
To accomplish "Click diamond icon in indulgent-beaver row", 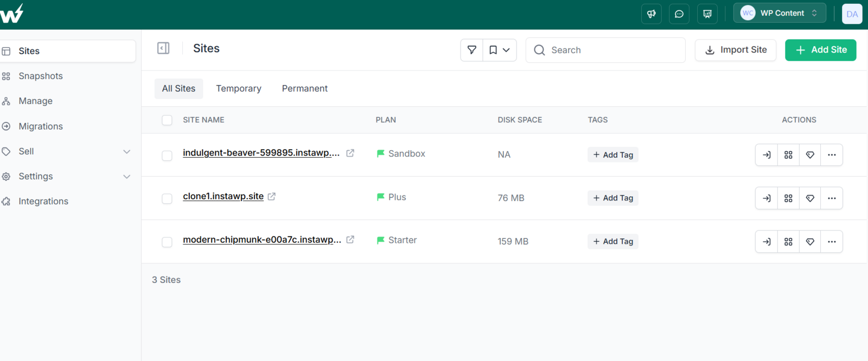I will (810, 155).
